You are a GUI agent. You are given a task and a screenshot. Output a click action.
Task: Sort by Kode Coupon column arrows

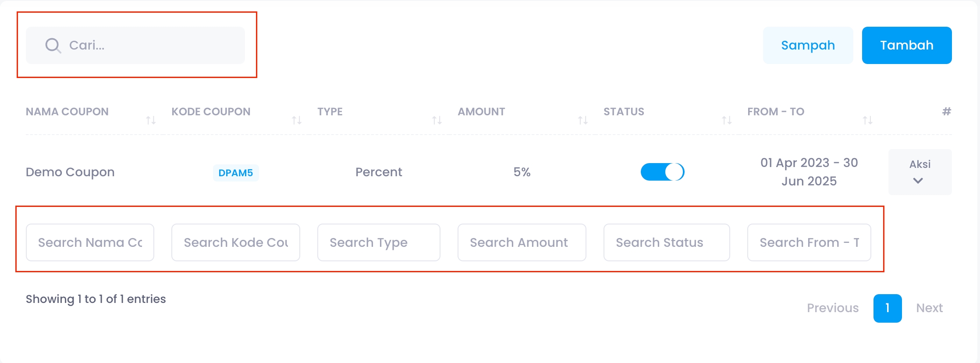tap(297, 120)
